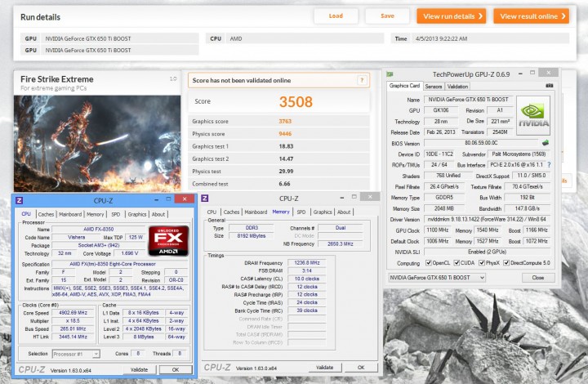
Task: Click OK in left CPU-Z window
Action: (x=176, y=369)
